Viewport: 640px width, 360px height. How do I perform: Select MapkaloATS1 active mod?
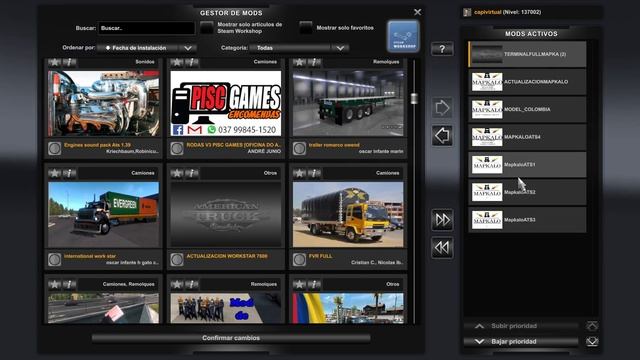point(527,164)
